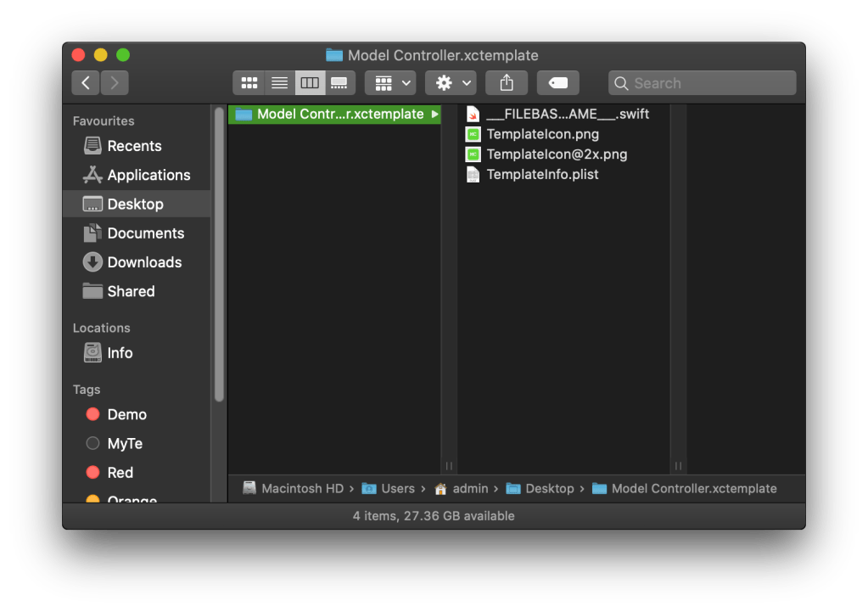
Task: Select the red Demo tag
Action: pos(126,414)
